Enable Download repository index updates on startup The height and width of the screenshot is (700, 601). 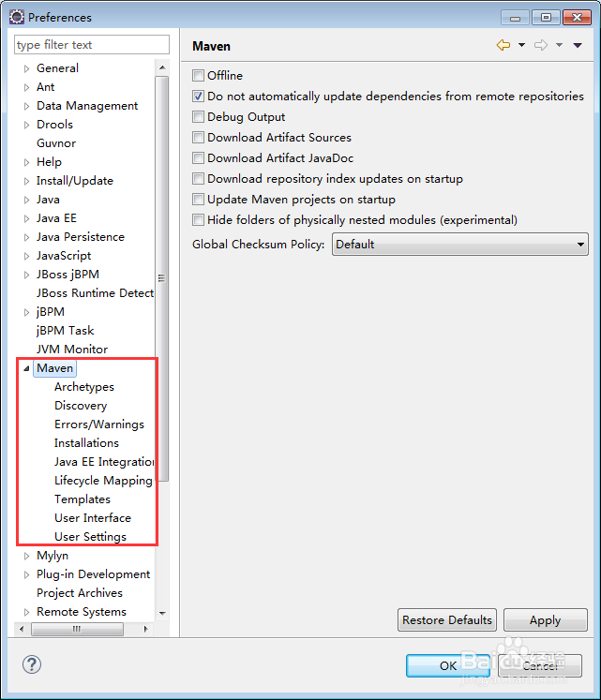pyautogui.click(x=199, y=179)
